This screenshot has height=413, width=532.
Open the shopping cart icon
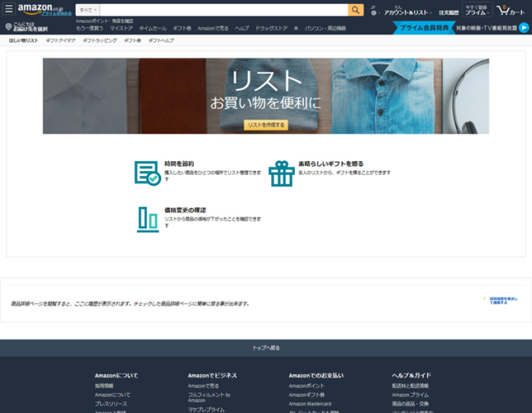(x=510, y=10)
